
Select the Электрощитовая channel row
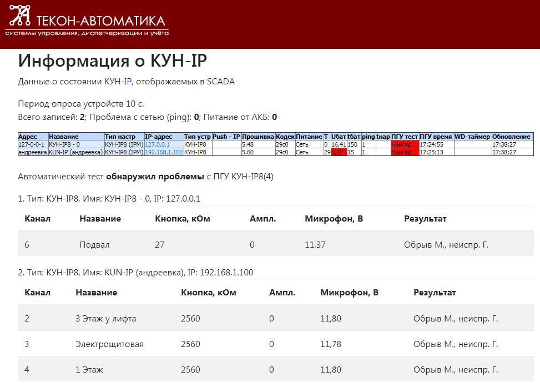coord(109,344)
